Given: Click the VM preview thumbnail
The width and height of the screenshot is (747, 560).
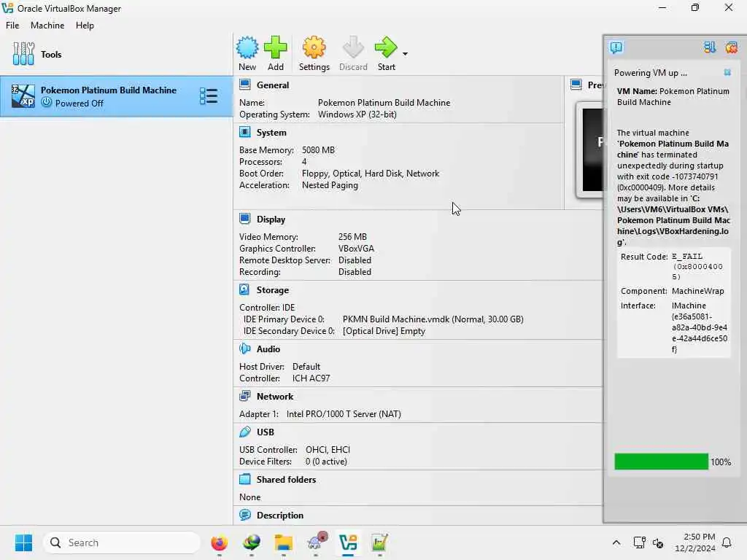Looking at the screenshot, I should (591, 150).
